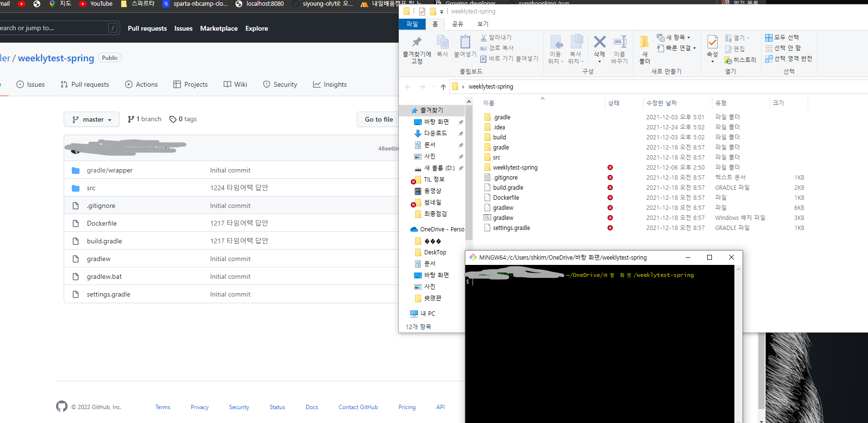Open the Insights repository tab
Viewport: 868px width, 423px height.
click(x=330, y=84)
